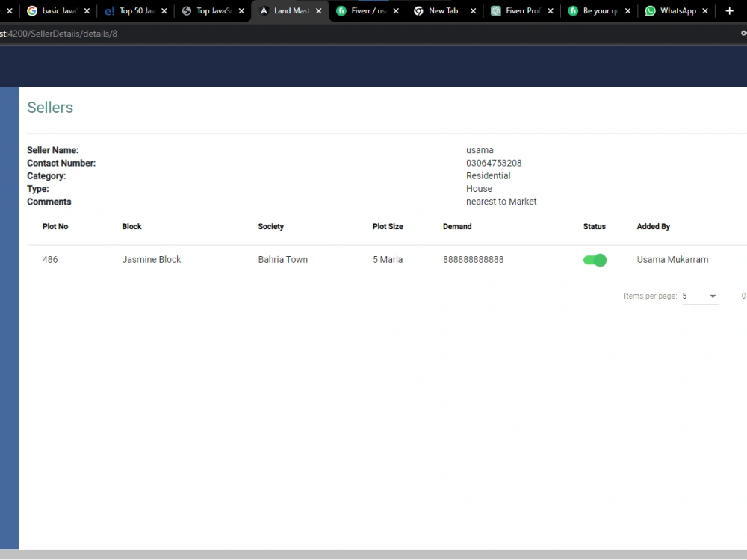Select plot number 486 cell
Screen dimensions: 747x560
50,260
